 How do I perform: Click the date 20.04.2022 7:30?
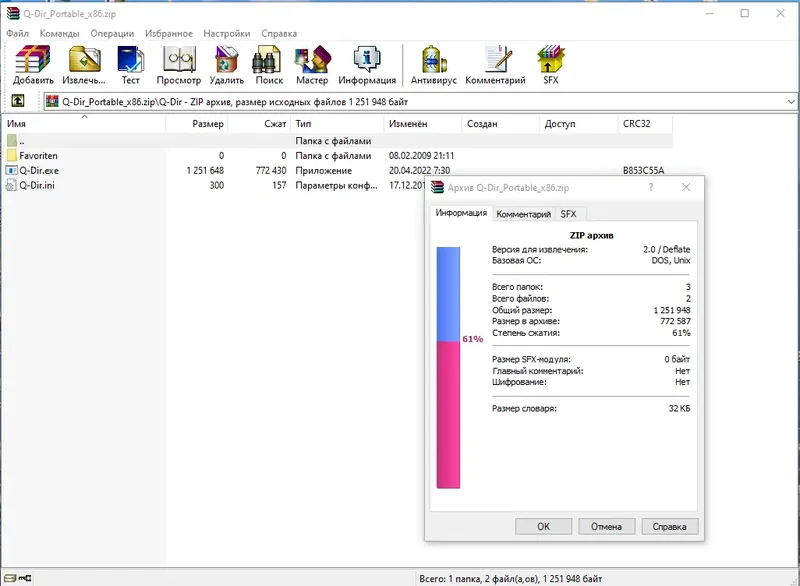[x=419, y=170]
